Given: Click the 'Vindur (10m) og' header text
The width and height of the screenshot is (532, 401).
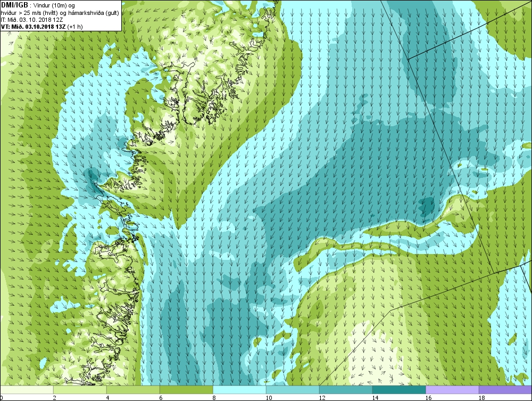Looking at the screenshot, I should click(x=55, y=5).
